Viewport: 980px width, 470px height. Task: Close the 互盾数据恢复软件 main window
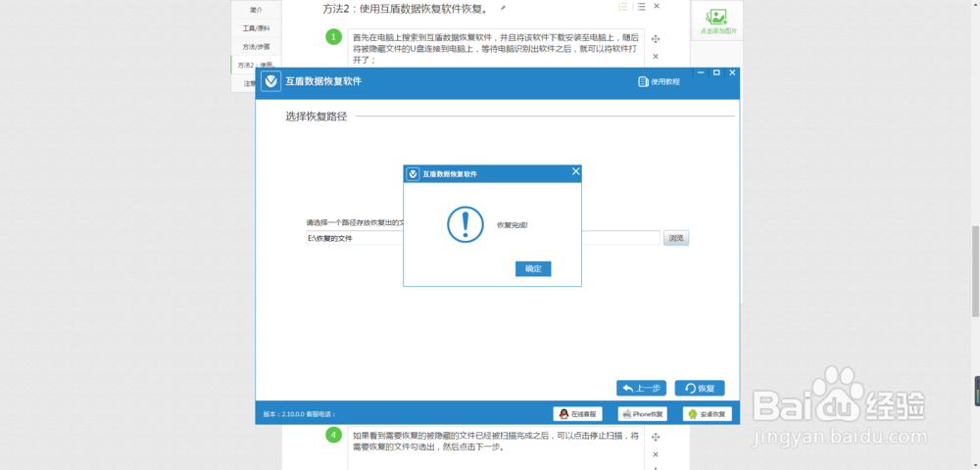pos(732,73)
